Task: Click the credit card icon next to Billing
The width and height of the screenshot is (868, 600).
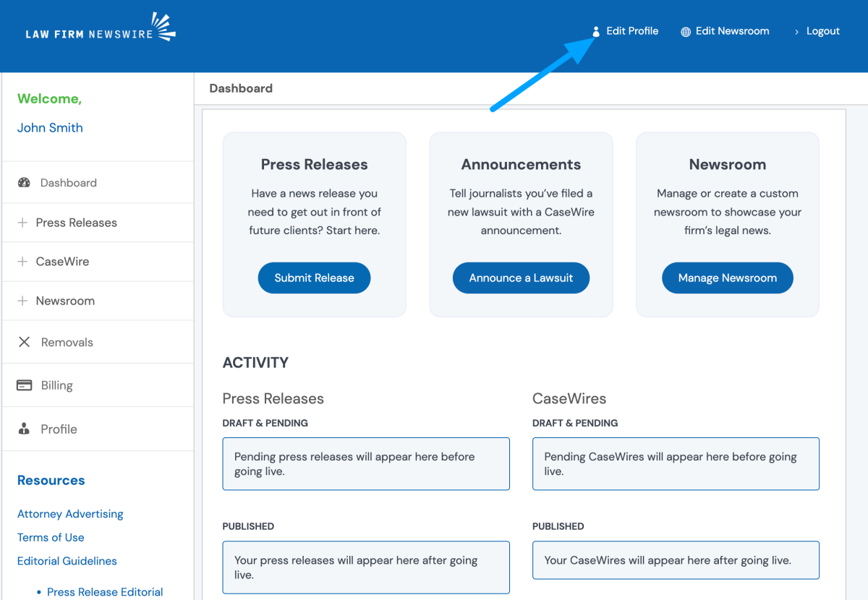Action: [x=21, y=385]
